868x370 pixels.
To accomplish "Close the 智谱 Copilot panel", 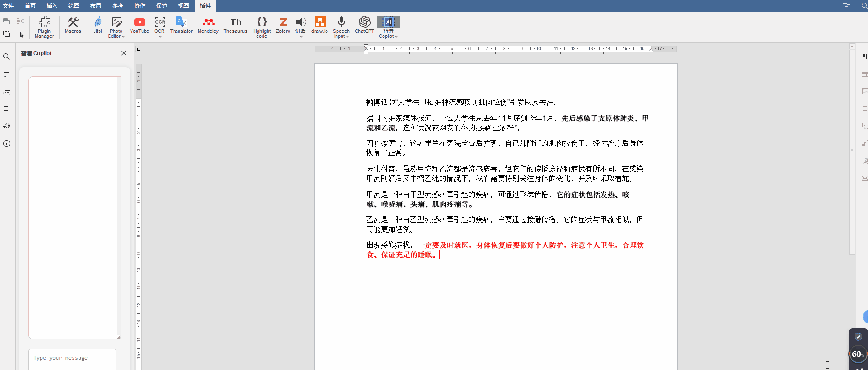I will point(124,53).
